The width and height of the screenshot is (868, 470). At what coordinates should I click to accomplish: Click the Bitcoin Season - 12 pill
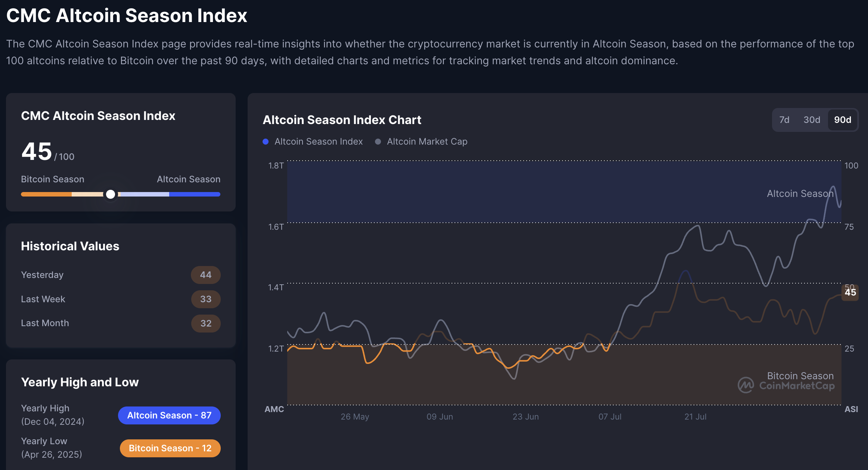pyautogui.click(x=170, y=448)
